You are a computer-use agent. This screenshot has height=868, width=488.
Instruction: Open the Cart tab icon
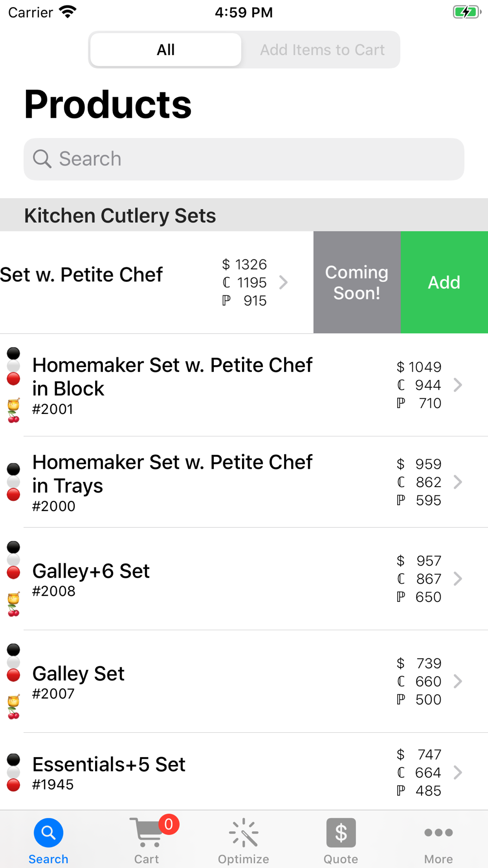coord(147,832)
